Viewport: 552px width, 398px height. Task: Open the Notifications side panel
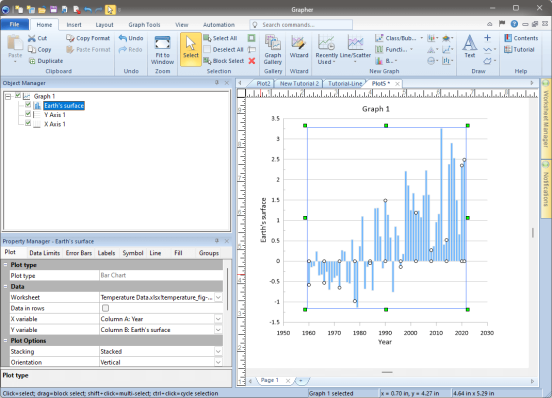tap(546, 189)
